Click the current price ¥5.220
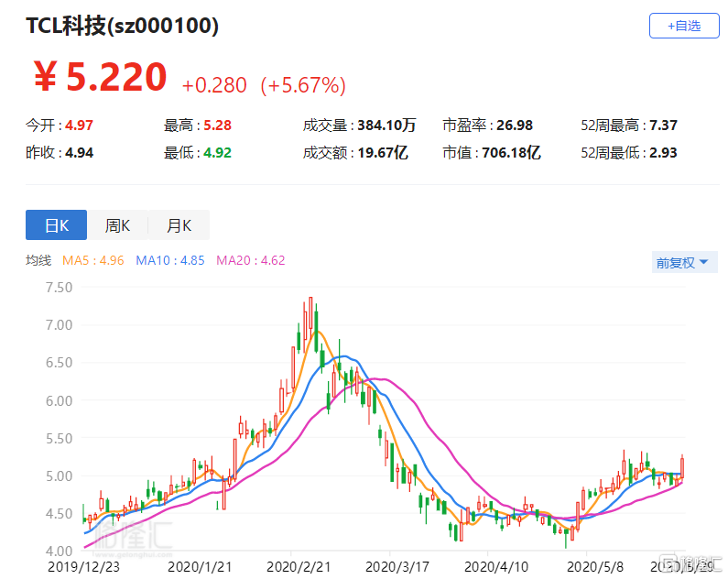The image size is (728, 579). pos(101,79)
